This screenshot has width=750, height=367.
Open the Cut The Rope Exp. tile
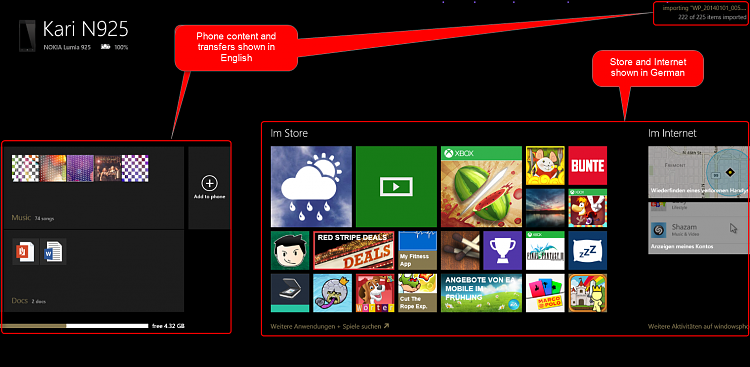coord(418,293)
